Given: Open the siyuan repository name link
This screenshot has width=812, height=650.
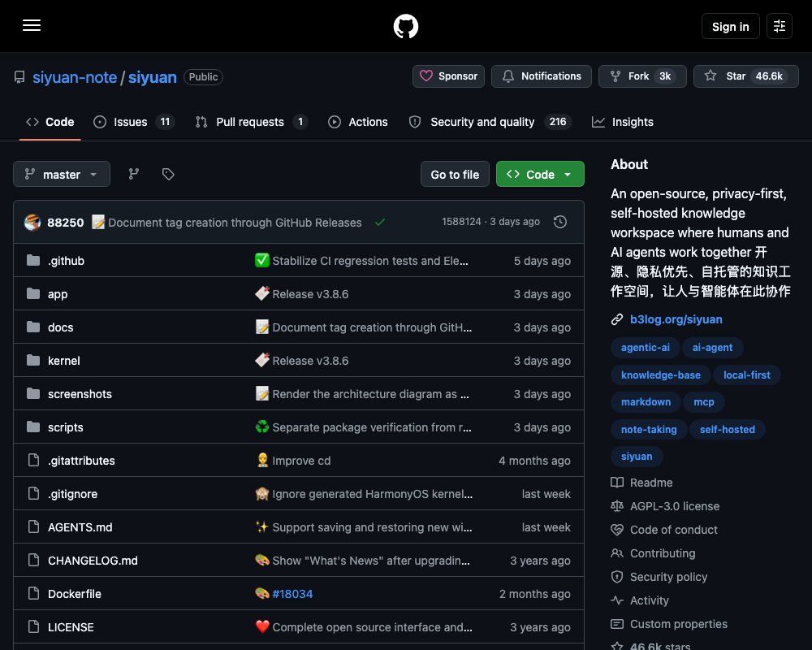Looking at the screenshot, I should click(153, 77).
